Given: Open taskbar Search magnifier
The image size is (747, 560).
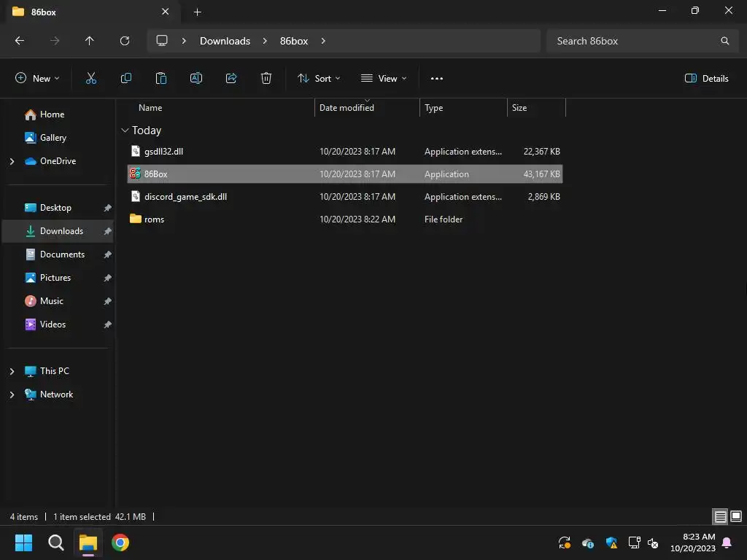Looking at the screenshot, I should click(55, 542).
